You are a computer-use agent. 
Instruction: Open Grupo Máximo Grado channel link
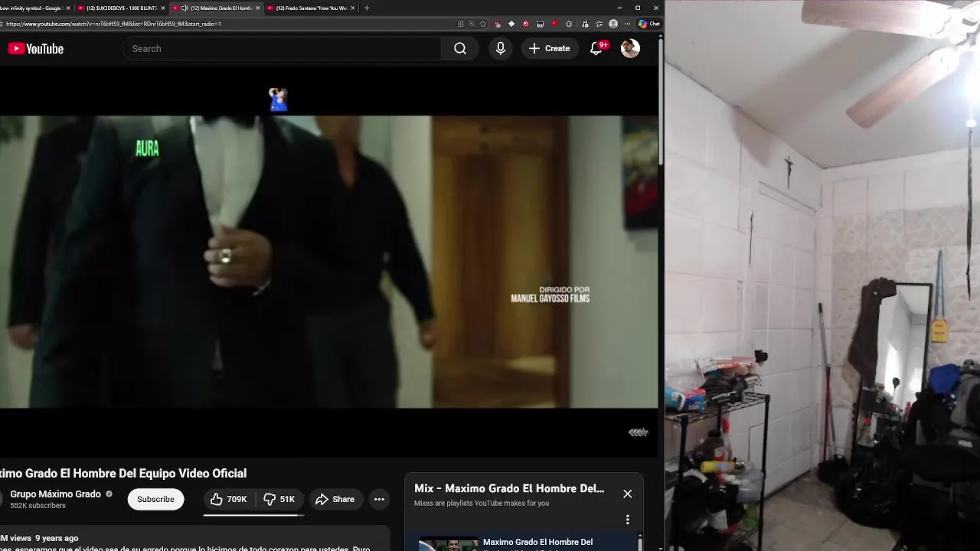coord(55,494)
